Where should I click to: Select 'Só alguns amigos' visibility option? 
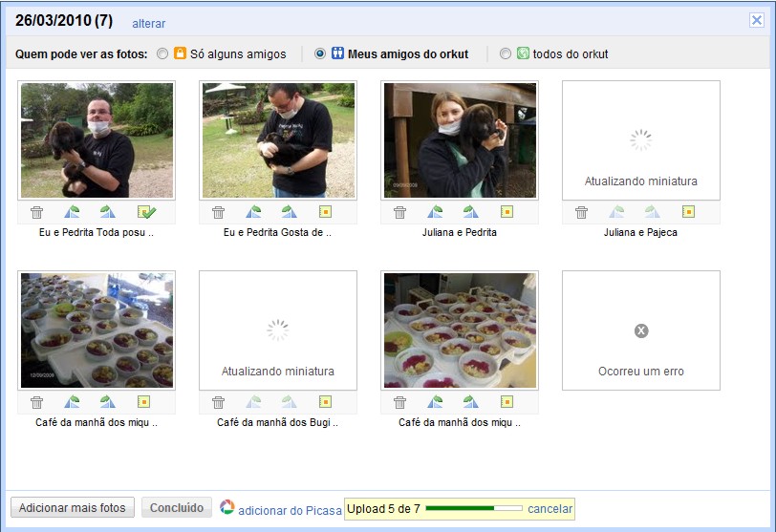point(162,54)
